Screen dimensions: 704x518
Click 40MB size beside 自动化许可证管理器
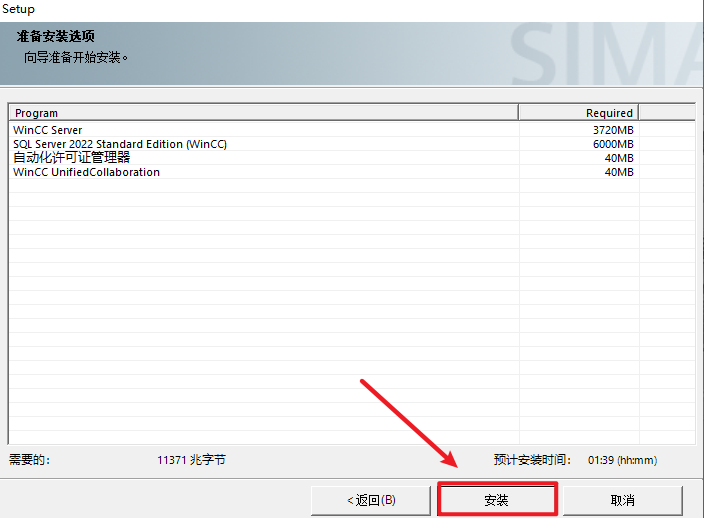tap(618, 158)
